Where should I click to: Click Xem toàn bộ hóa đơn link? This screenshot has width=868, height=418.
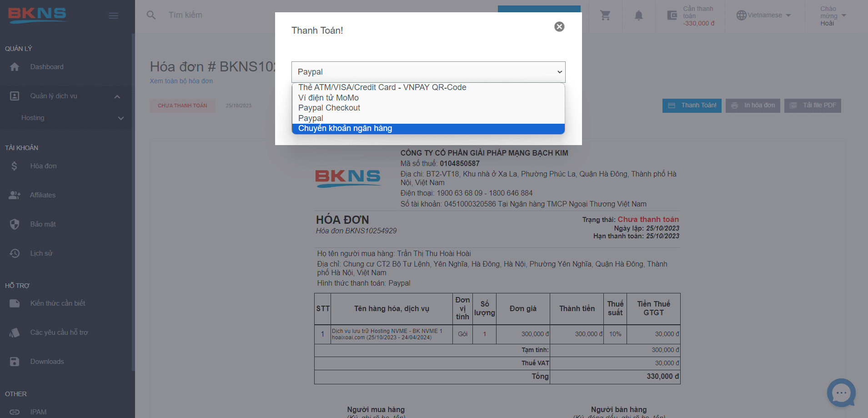pos(181,81)
